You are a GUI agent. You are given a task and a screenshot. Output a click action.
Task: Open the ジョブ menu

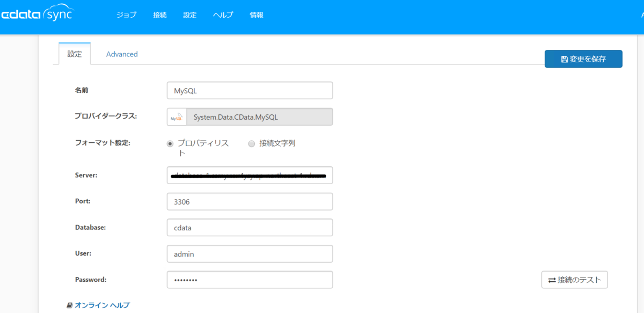tap(127, 15)
